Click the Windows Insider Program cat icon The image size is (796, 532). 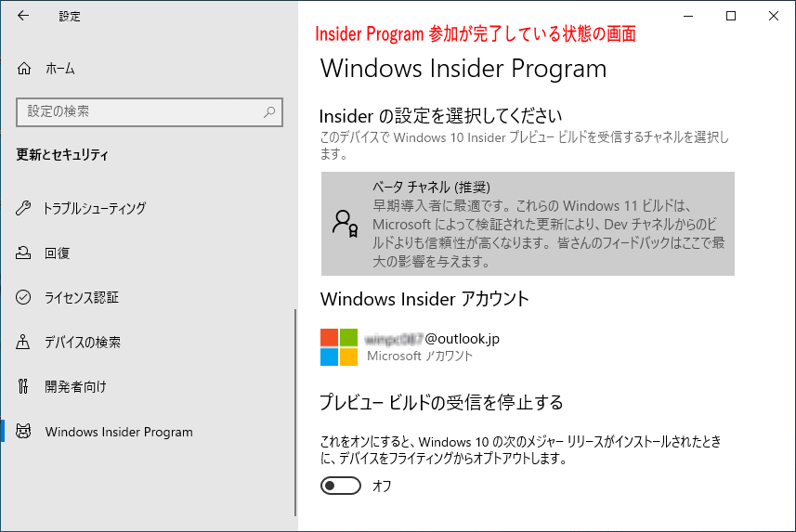tap(23, 431)
